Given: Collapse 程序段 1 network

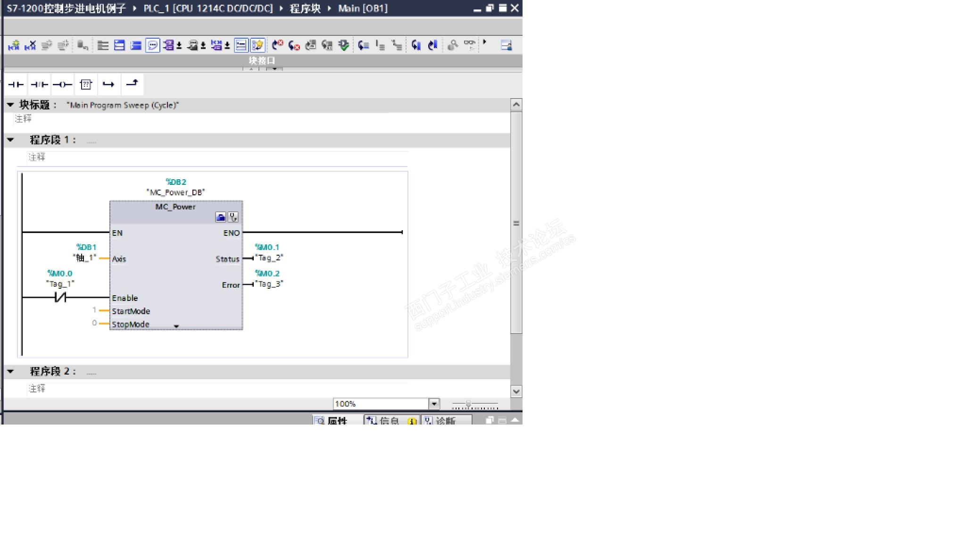Looking at the screenshot, I should pos(10,140).
